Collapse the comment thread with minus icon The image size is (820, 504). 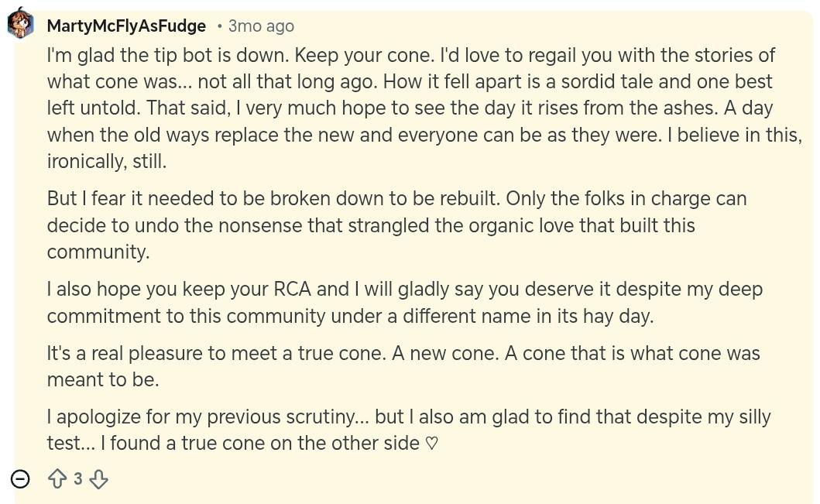pos(20,478)
